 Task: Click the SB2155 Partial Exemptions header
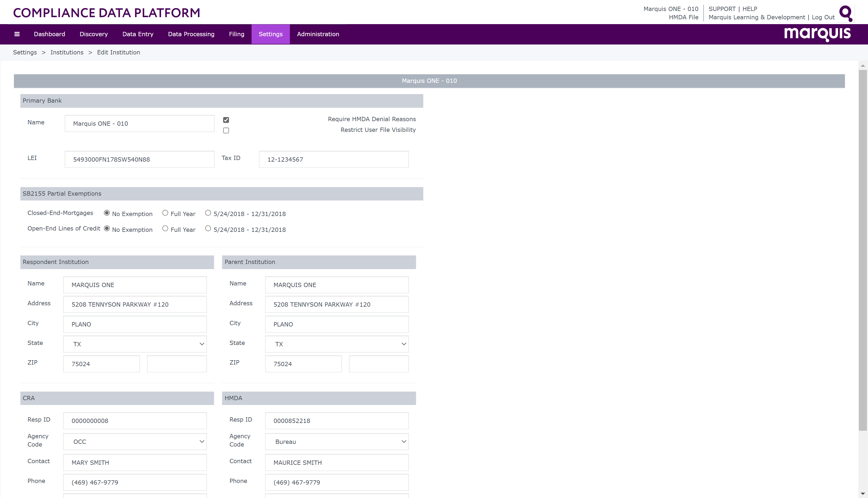(222, 194)
